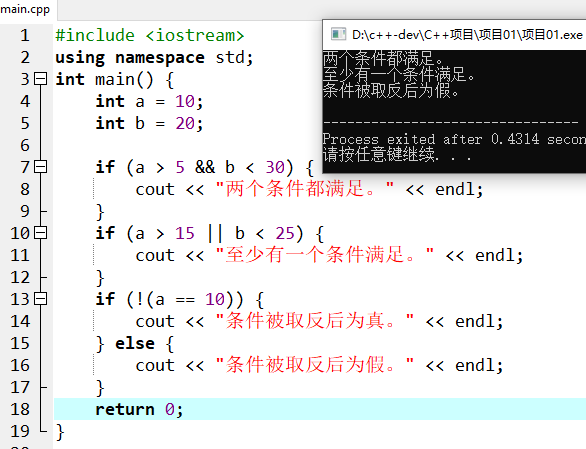The height and width of the screenshot is (449, 586).
Task: Click the string "条件被取反后为真。" in code
Action: tap(315, 321)
